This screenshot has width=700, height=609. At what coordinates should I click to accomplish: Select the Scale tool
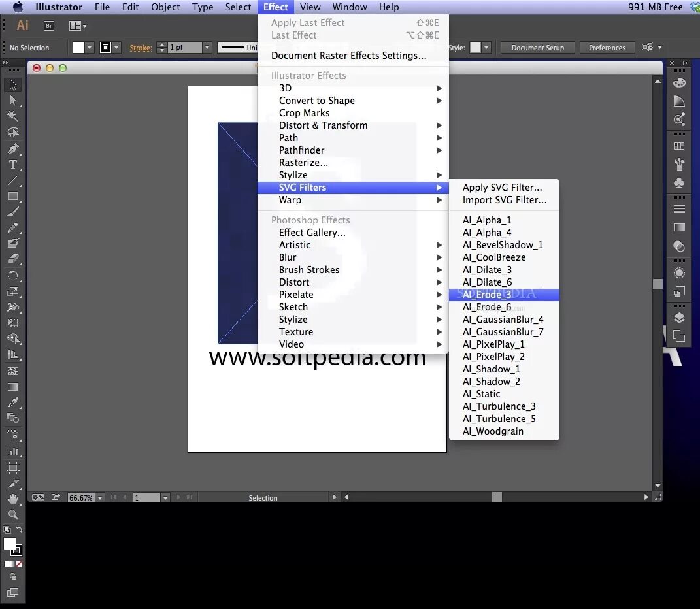[13, 291]
